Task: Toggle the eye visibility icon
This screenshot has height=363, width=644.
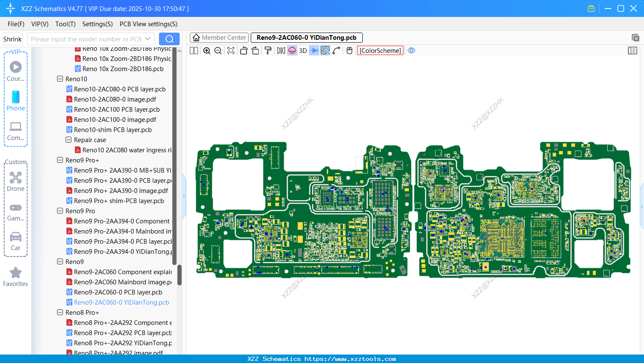Action: (411, 51)
